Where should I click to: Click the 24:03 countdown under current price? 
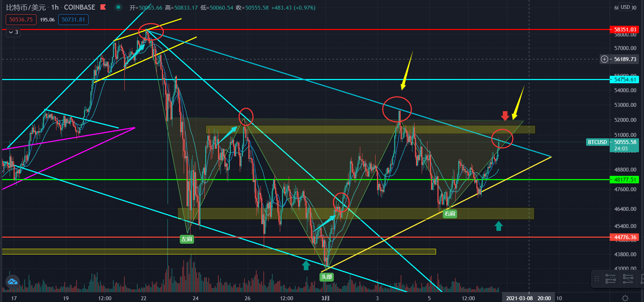pyautogui.click(x=621, y=149)
